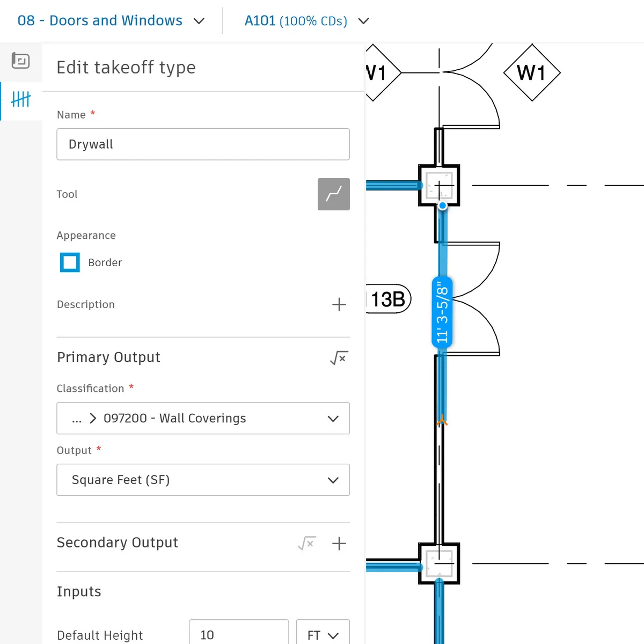Select the 11' 3-5/8" measurement label
644x644 pixels.
pos(442,312)
